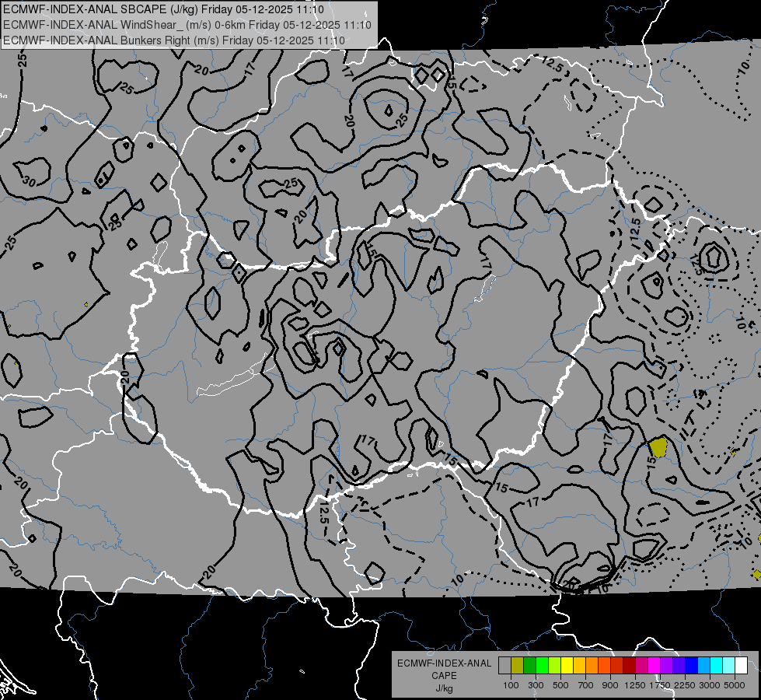Image resolution: width=761 pixels, height=700 pixels.
Task: Select the pure blue legend swatch
Action: [x=692, y=666]
